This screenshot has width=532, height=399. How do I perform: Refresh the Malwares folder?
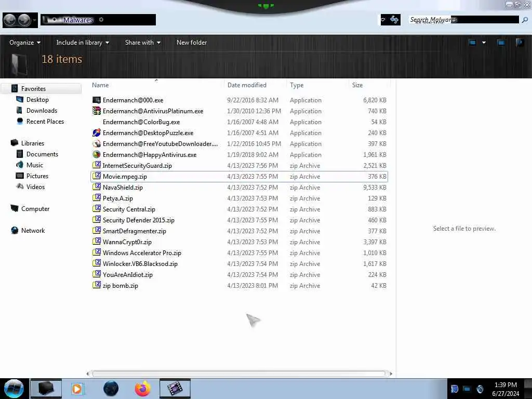pos(394,20)
